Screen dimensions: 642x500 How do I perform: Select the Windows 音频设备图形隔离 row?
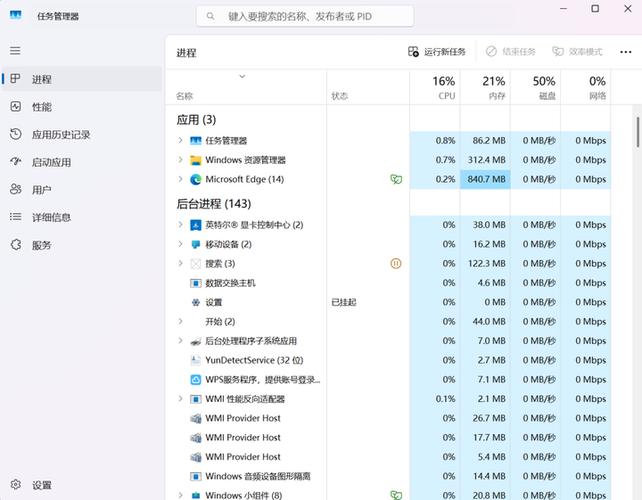point(388,476)
